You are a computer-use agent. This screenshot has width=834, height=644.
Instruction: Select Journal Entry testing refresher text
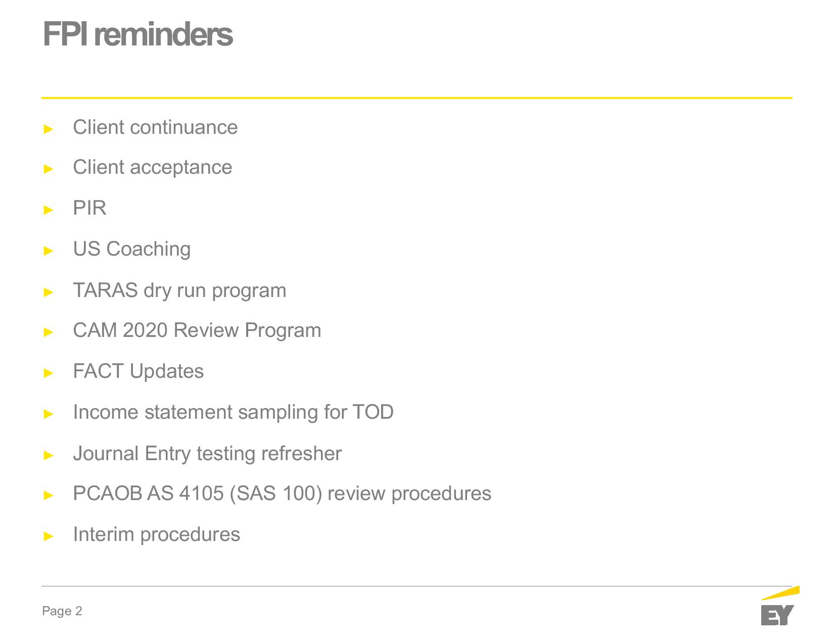pos(207,454)
